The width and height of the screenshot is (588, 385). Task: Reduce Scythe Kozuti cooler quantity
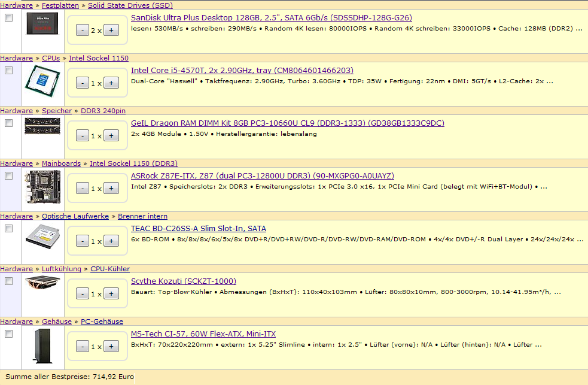pyautogui.click(x=83, y=294)
